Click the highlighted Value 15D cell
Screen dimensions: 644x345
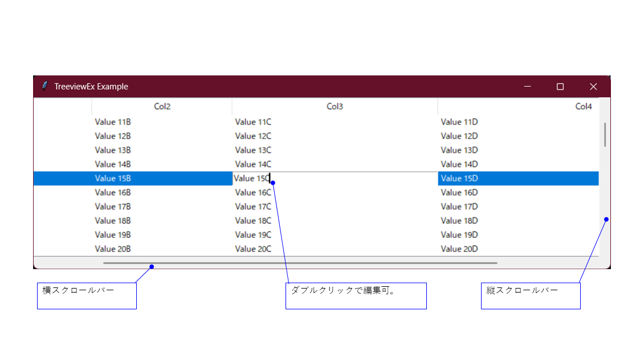(459, 178)
